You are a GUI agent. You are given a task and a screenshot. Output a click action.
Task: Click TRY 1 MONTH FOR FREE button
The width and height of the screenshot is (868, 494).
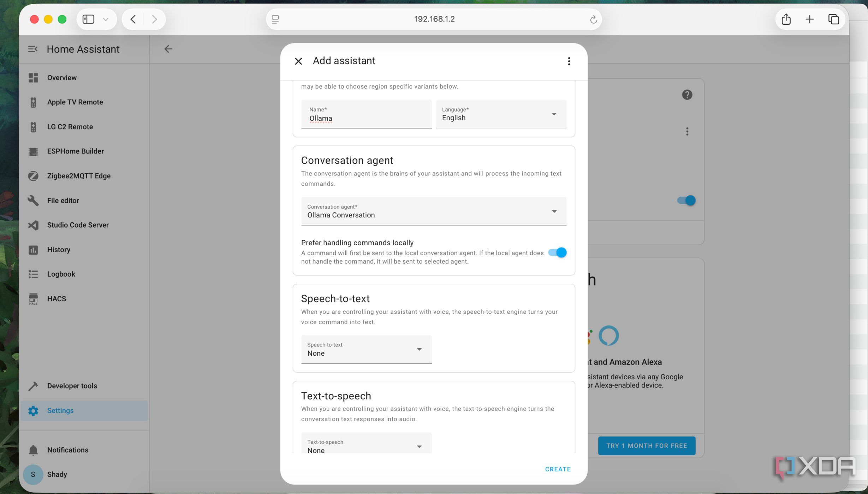pos(647,446)
